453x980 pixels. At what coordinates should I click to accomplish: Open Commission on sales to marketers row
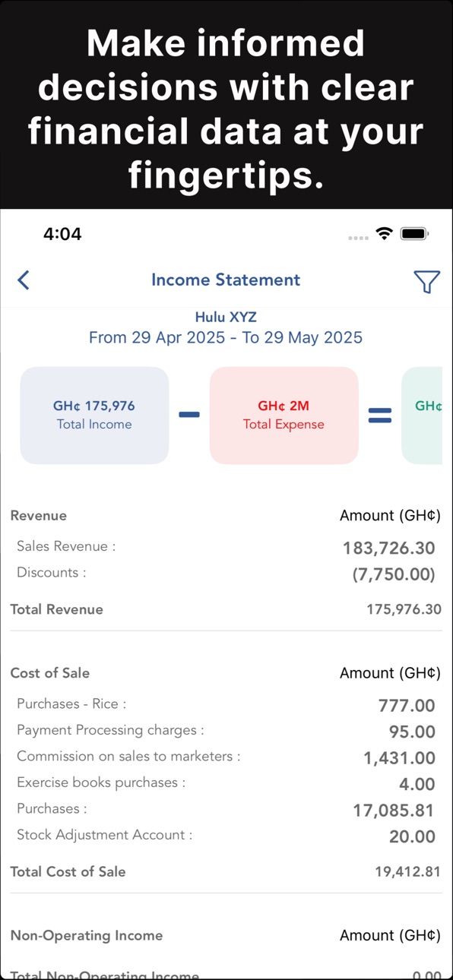tap(226, 757)
